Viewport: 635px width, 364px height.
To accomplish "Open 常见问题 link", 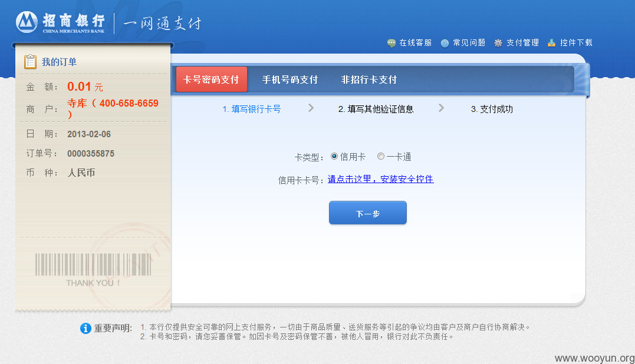I will (469, 43).
